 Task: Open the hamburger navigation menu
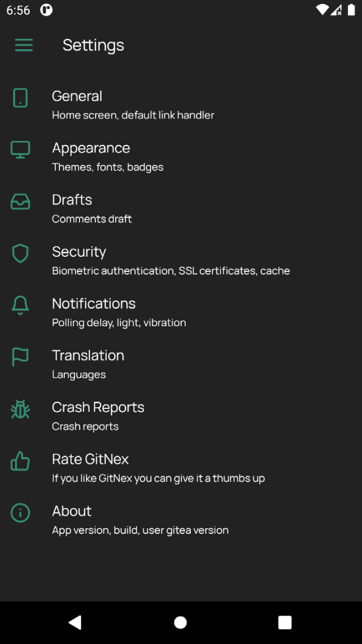[23, 45]
